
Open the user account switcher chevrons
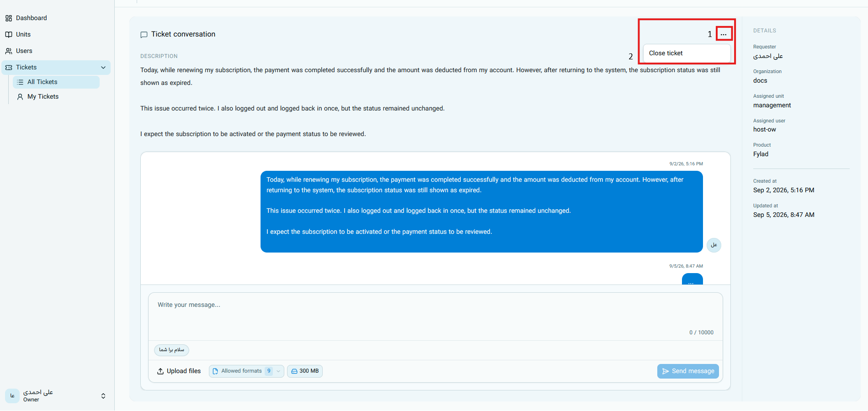[103, 396]
